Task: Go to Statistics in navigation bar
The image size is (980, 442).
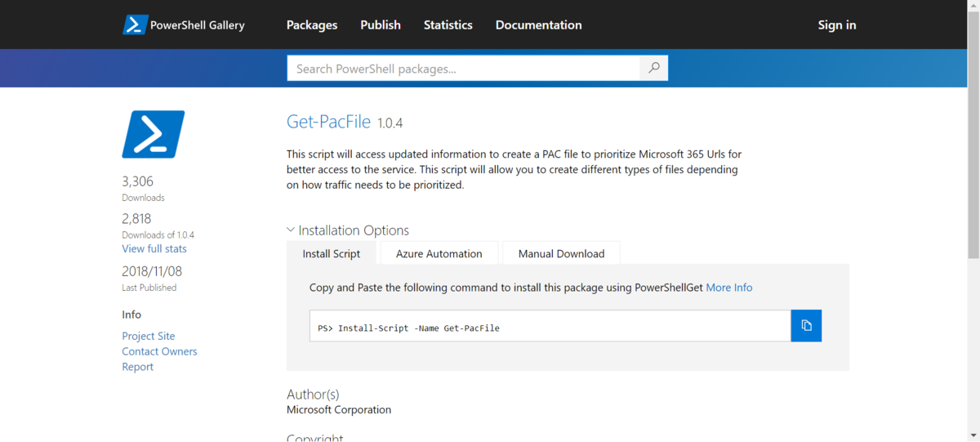Action: 448,25
